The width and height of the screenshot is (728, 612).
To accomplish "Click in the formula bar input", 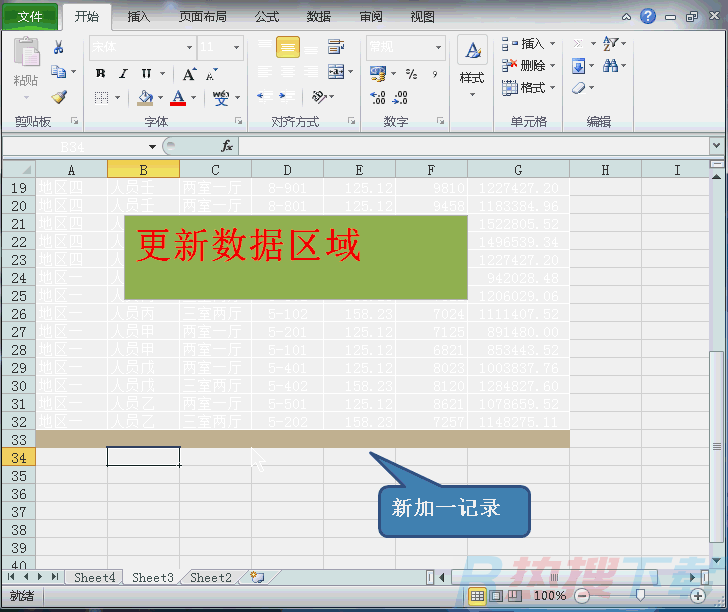I will (x=474, y=146).
